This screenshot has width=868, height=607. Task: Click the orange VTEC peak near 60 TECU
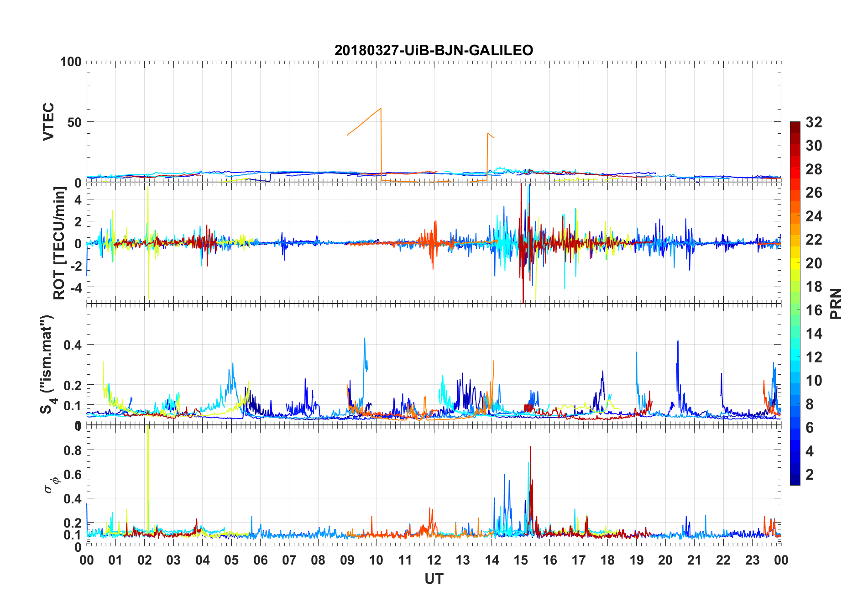pos(380,109)
